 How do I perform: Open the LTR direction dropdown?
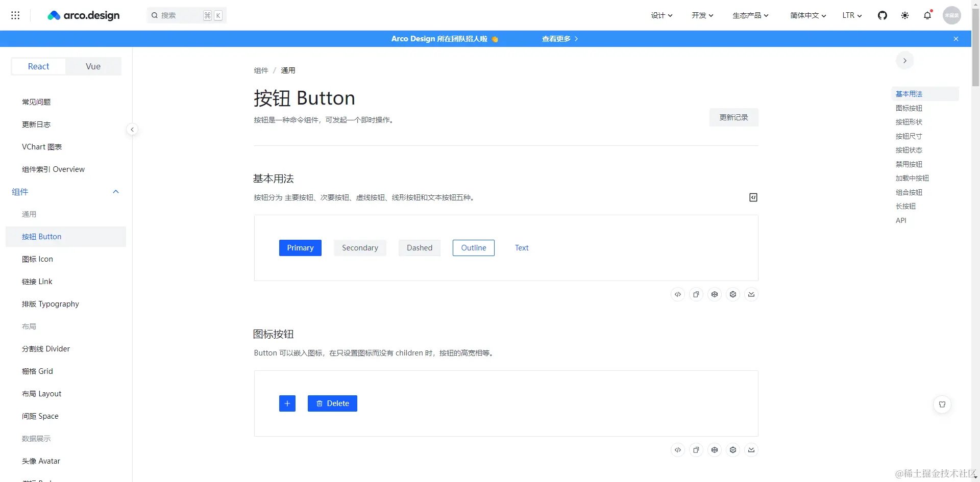pyautogui.click(x=852, y=15)
